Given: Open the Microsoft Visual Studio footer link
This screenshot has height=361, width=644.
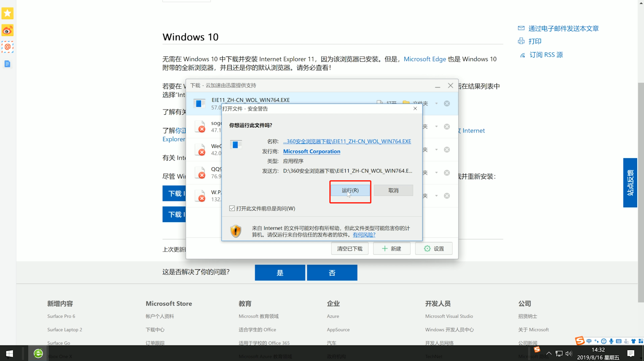Looking at the screenshot, I should 449,316.
